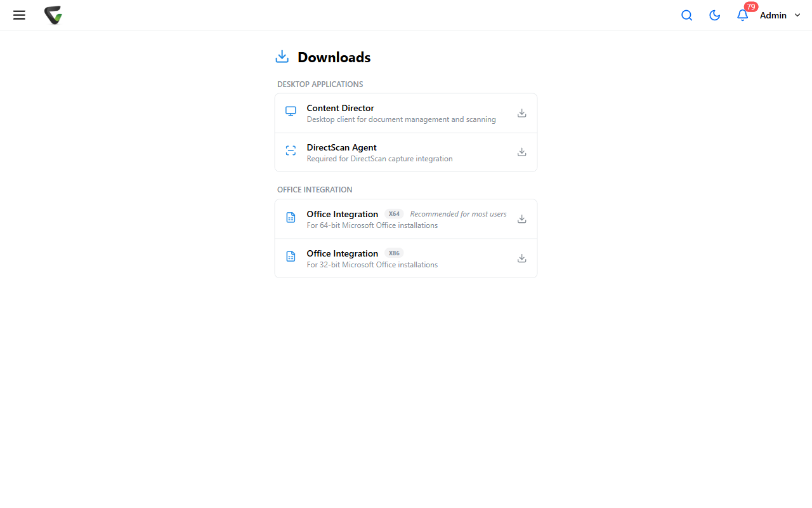
Task: Click the Content Director monitor icon
Action: click(x=291, y=112)
